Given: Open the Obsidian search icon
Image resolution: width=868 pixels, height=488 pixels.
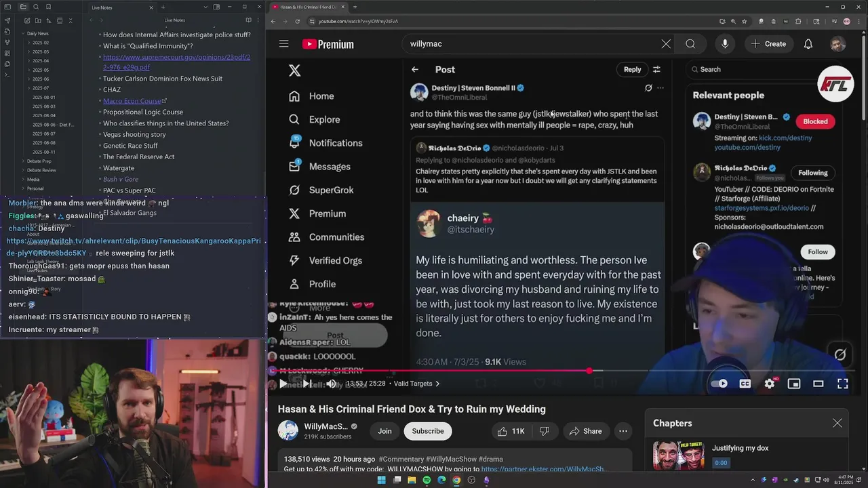Looking at the screenshot, I should (37, 7).
